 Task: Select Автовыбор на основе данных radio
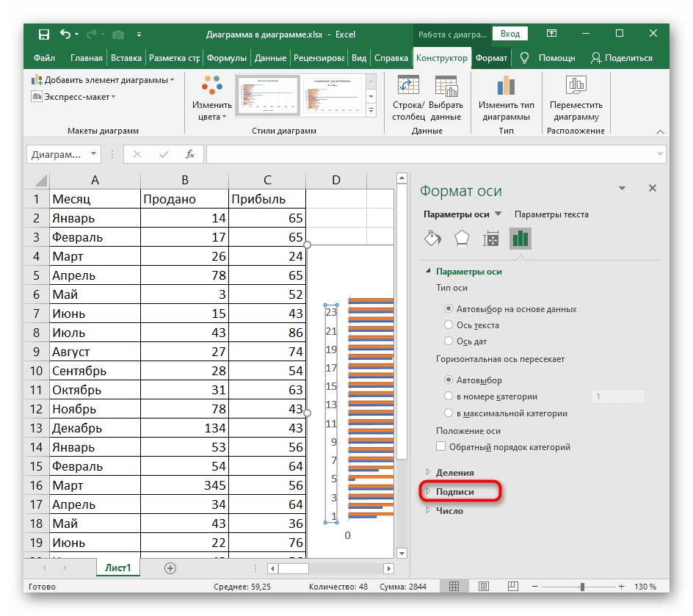449,308
